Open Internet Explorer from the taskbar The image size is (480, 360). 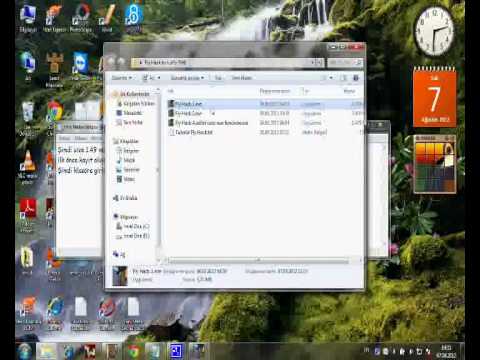pos(70,352)
